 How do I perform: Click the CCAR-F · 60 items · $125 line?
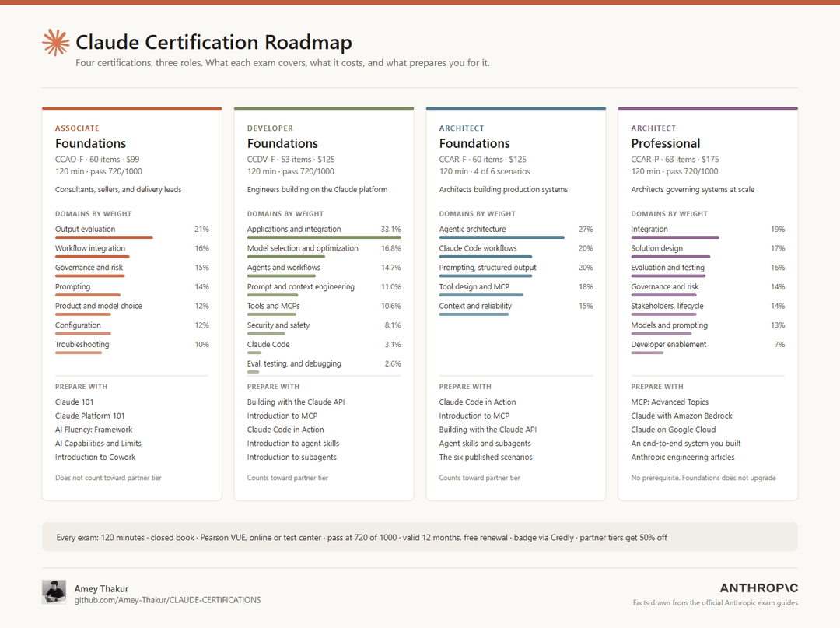pyautogui.click(x=483, y=160)
